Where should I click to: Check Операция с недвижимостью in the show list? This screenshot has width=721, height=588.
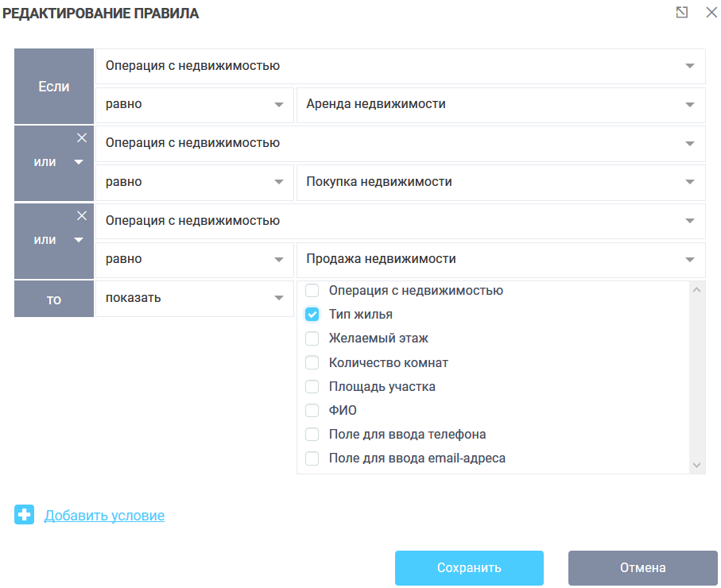(312, 290)
